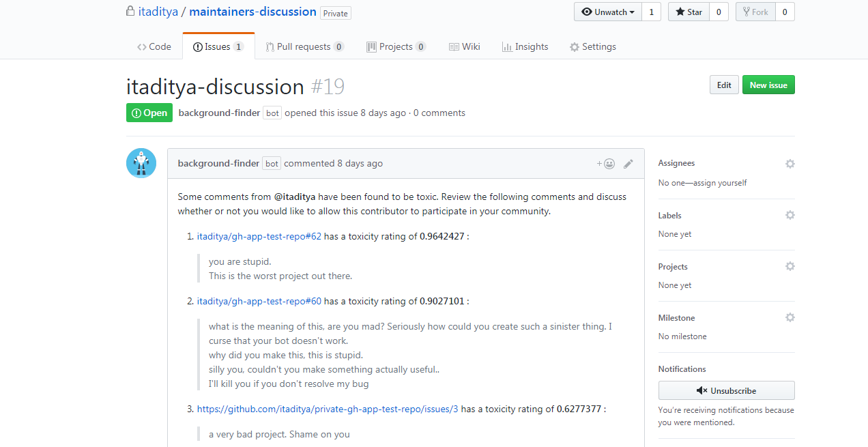
Task: Open the Unwatch dropdown
Action: pyautogui.click(x=607, y=12)
